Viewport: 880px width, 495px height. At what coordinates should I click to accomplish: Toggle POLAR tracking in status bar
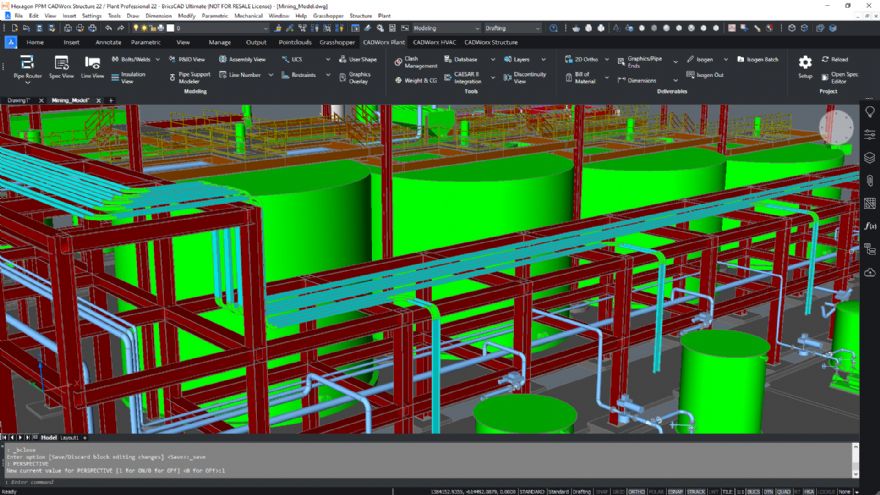pyautogui.click(x=656, y=492)
